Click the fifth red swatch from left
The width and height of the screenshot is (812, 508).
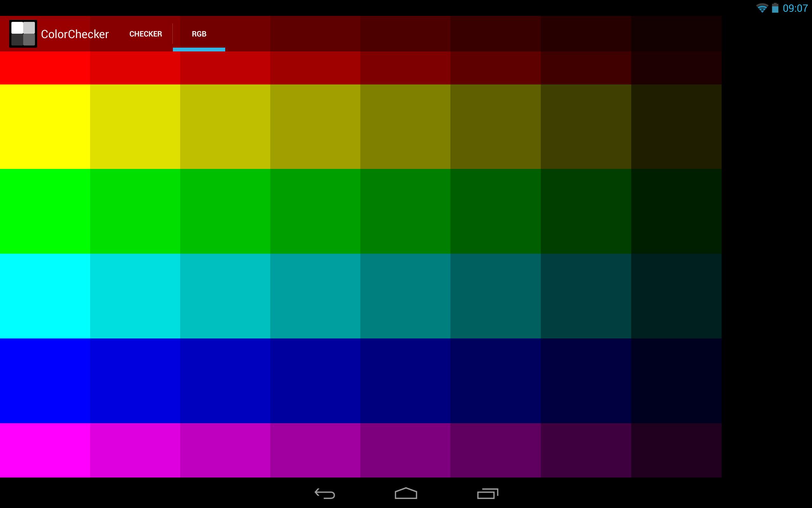click(405, 68)
